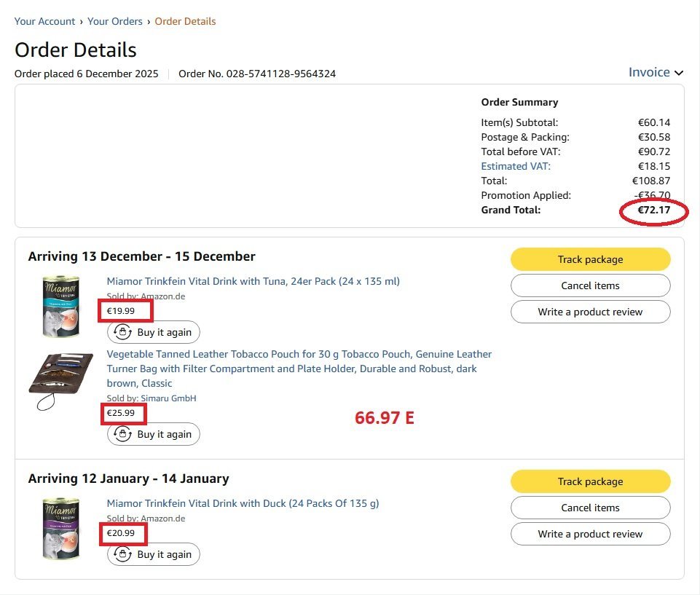Expand the Invoice dropdown

pyautogui.click(x=656, y=72)
